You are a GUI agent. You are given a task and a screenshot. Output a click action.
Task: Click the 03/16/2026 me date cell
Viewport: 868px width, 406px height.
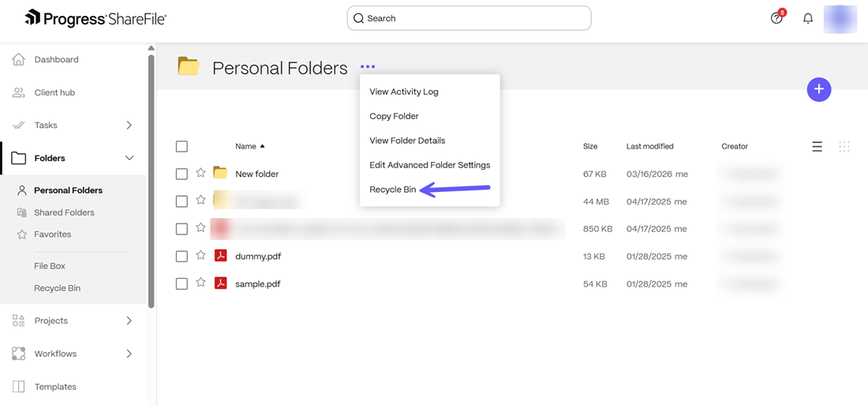(657, 174)
